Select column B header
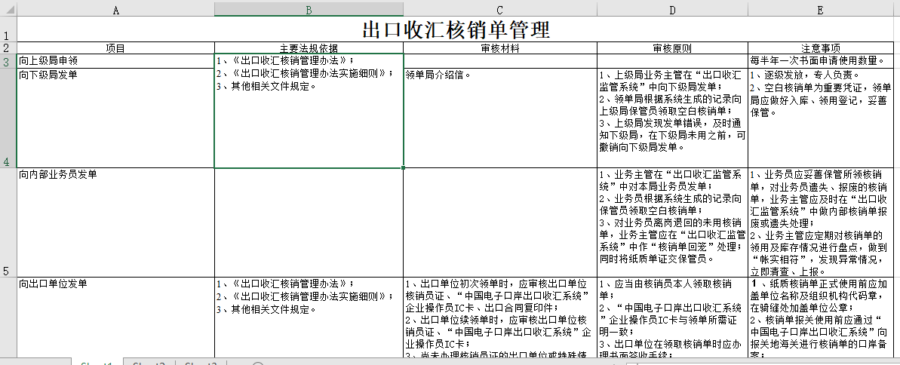Viewport: 900px width, 365px height. tap(309, 10)
